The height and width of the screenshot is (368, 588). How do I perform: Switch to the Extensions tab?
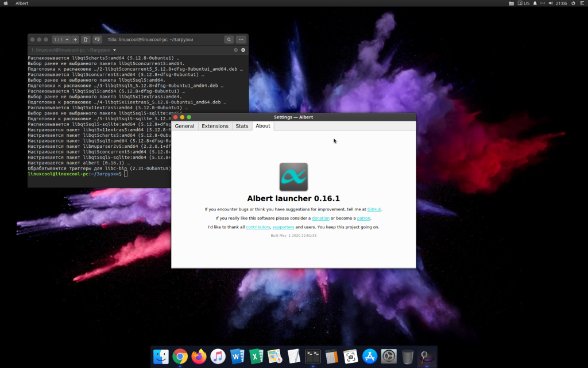(x=215, y=126)
